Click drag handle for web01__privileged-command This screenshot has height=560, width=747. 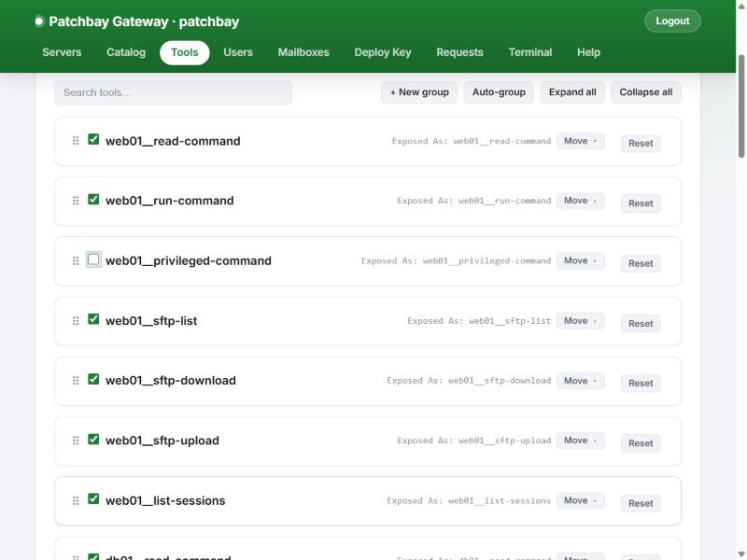tap(76, 260)
